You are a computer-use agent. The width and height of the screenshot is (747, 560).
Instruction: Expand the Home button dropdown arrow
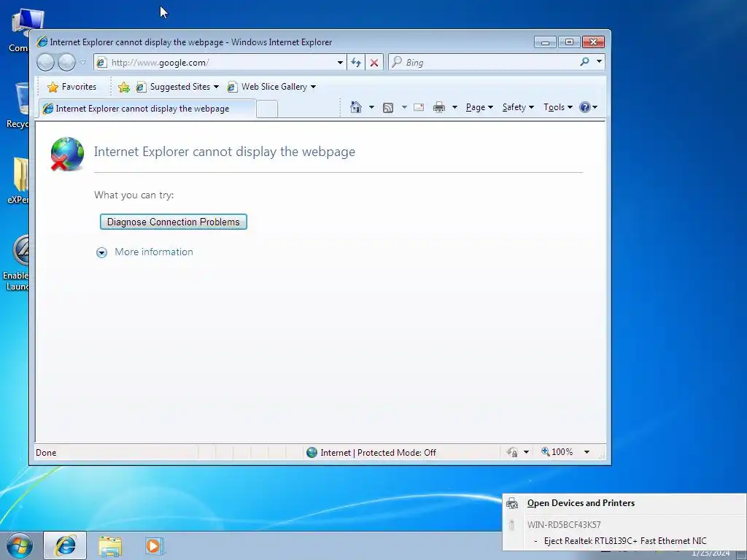point(371,107)
